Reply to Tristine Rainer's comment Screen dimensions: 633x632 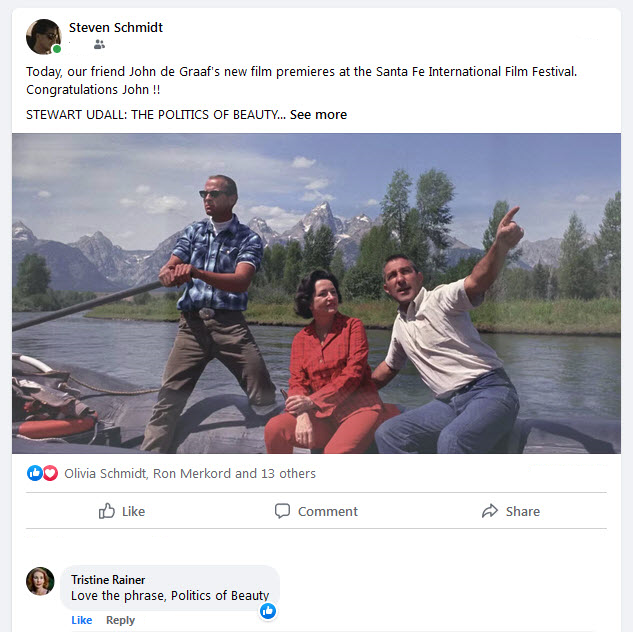point(120,620)
